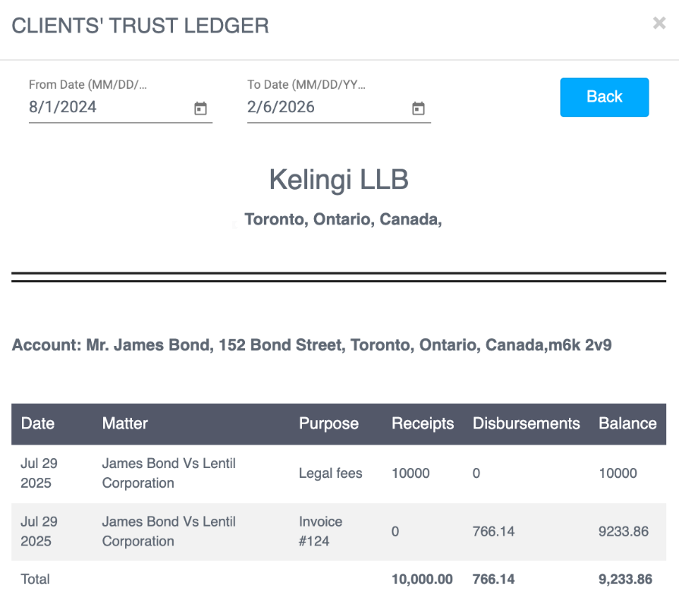Click the Date column header
The width and height of the screenshot is (679, 616).
click(38, 423)
